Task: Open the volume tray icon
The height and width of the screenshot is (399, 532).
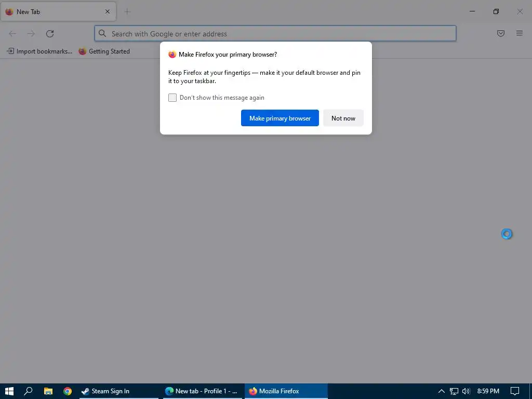Action: (x=466, y=391)
